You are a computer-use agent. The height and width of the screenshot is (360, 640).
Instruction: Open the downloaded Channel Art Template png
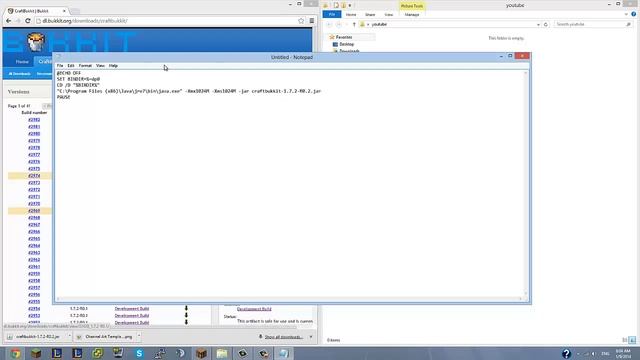105,337
